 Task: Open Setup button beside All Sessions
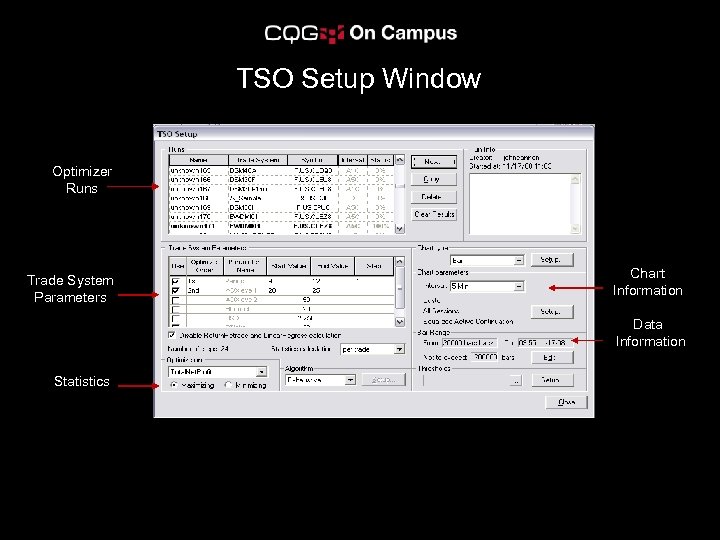(x=552, y=312)
